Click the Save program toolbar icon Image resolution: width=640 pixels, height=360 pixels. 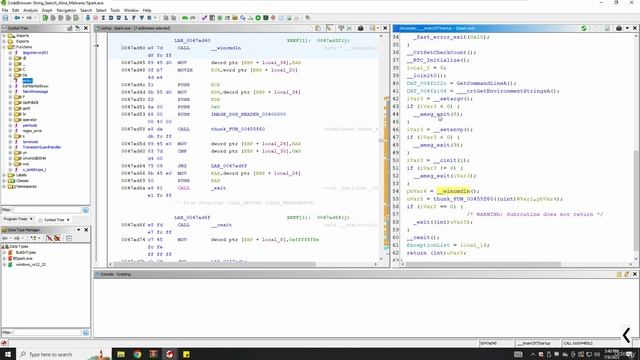pos(5,18)
